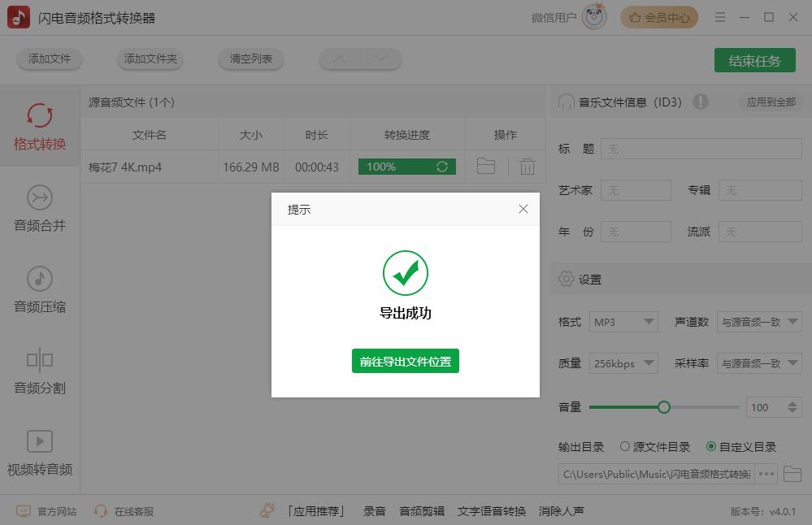Click the ID3 info exclamation icon

[x=700, y=102]
